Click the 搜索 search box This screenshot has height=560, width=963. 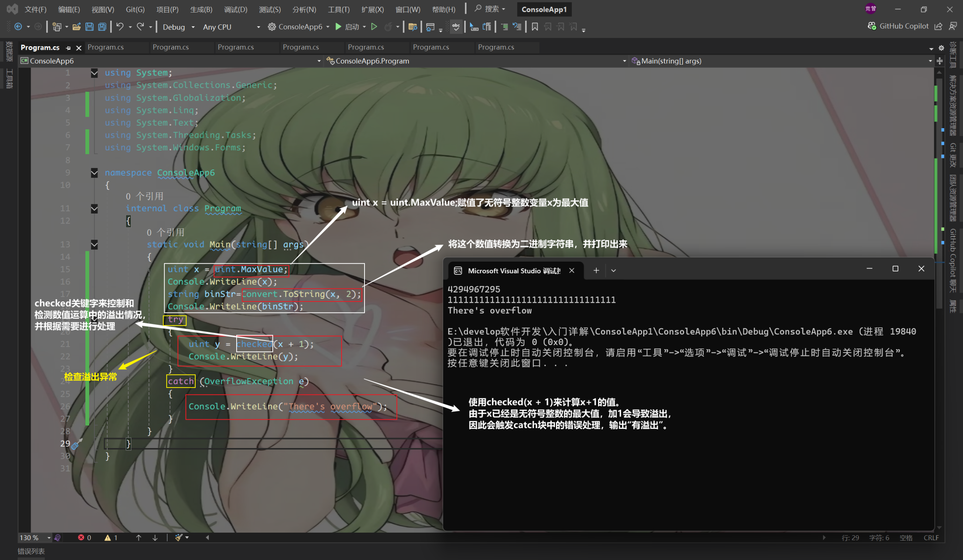click(x=490, y=9)
